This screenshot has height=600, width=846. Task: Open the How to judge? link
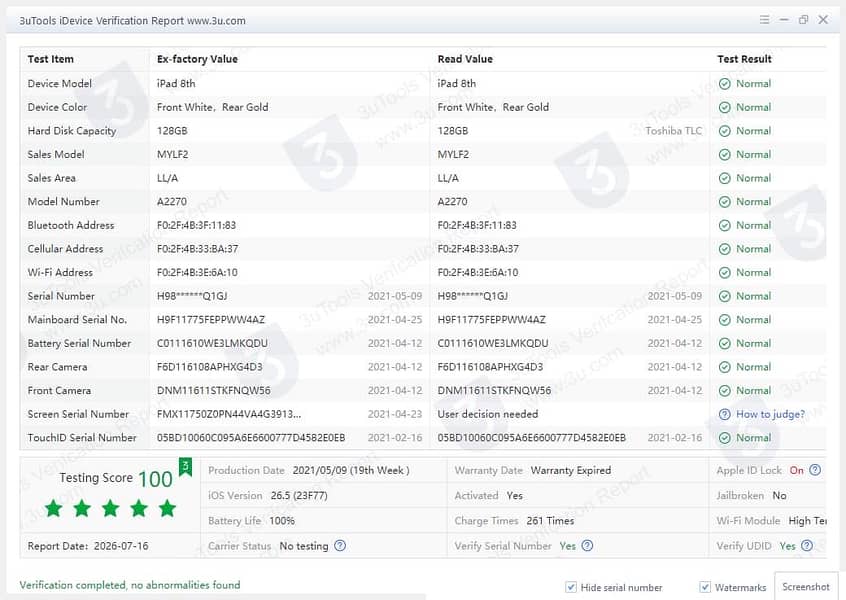770,414
